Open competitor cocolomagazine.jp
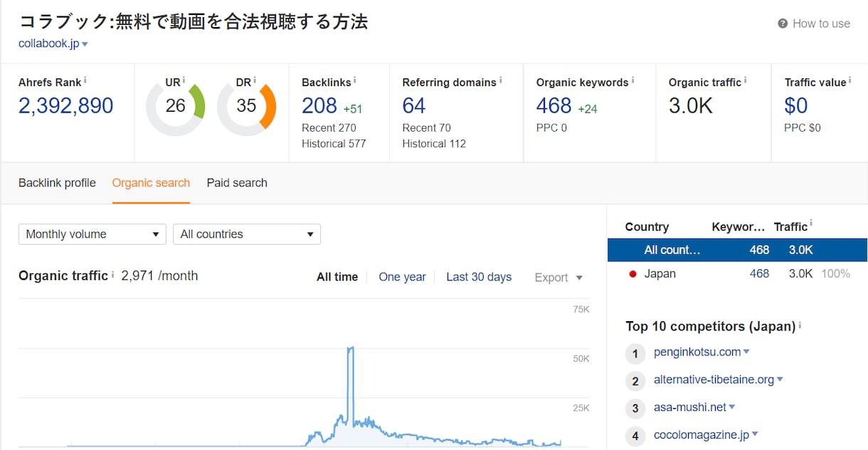 coord(702,435)
